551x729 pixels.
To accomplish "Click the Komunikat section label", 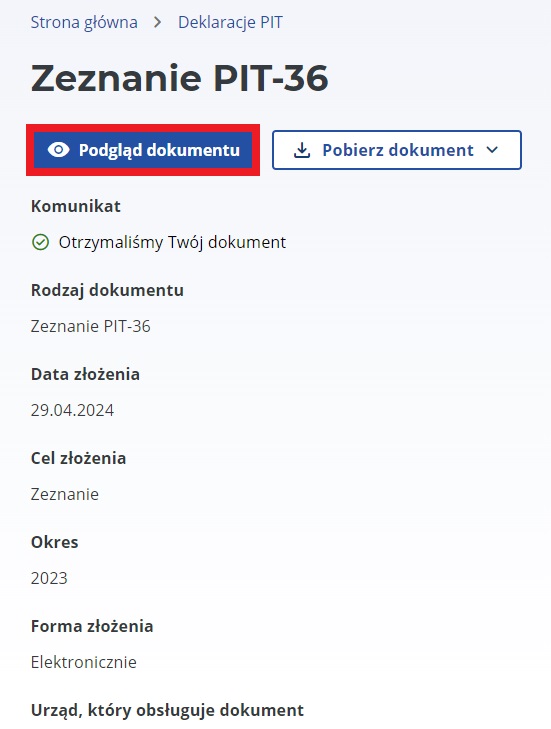I will [76, 206].
